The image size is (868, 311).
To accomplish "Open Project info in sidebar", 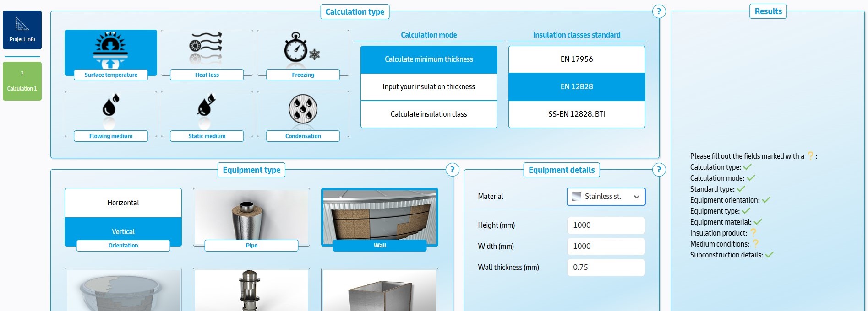I will (22, 30).
